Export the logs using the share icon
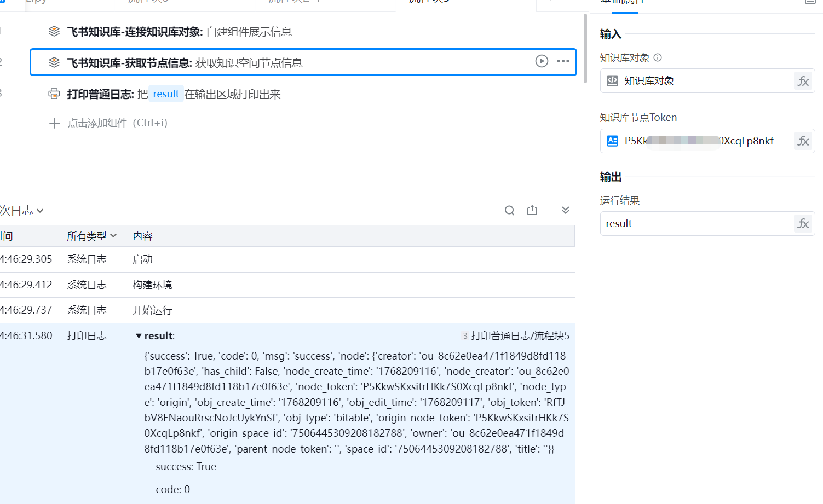The height and width of the screenshot is (504, 823). [x=532, y=211]
